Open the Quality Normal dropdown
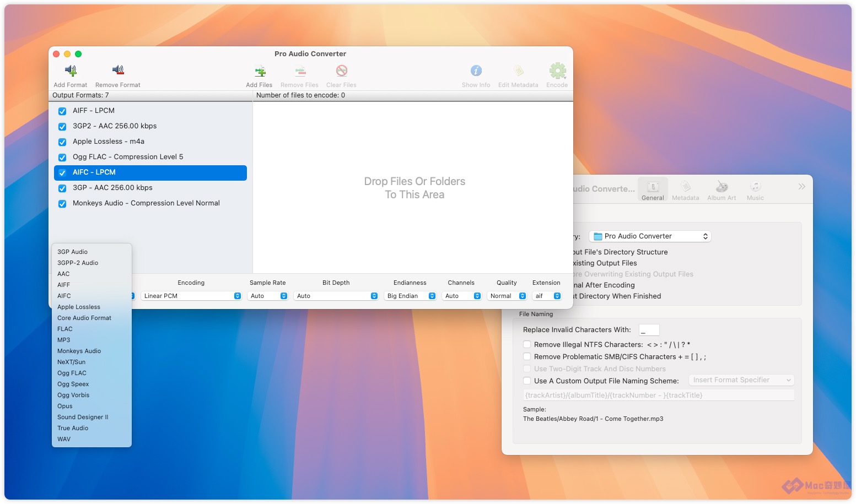Screen dimensions: 856x504 [x=507, y=296]
